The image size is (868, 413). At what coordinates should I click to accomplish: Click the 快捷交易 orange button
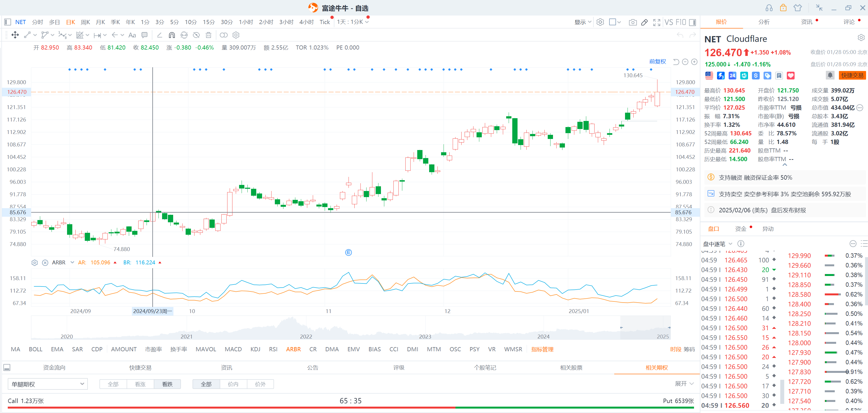[x=852, y=75]
